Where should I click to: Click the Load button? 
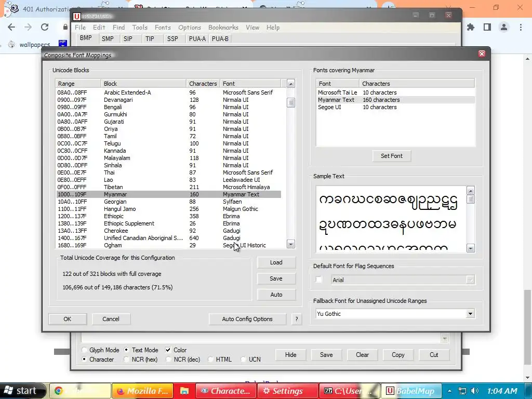[276, 262]
